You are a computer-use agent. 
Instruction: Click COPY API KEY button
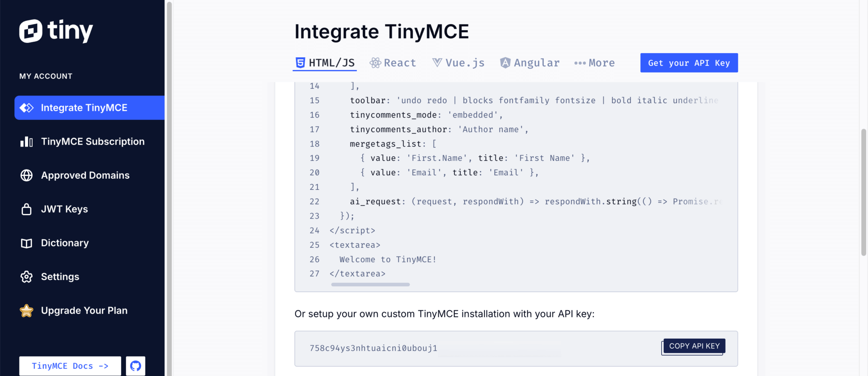tap(694, 346)
